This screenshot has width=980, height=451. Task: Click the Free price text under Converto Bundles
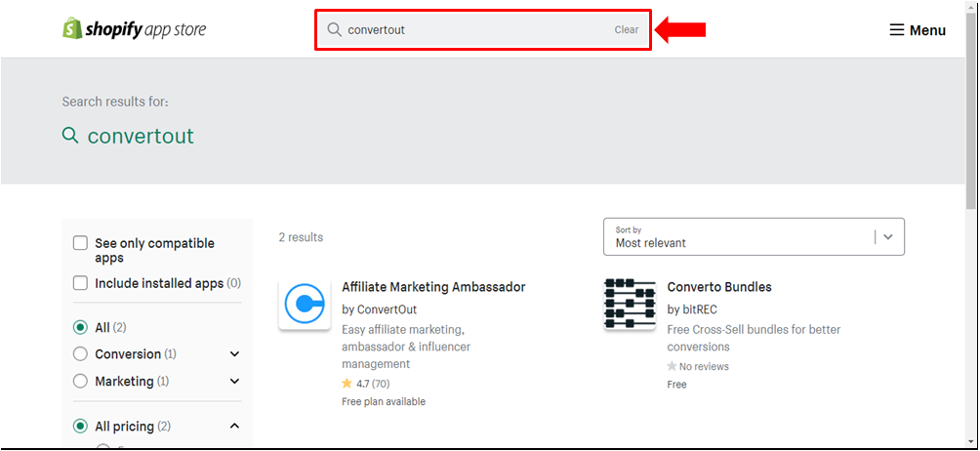(x=676, y=385)
